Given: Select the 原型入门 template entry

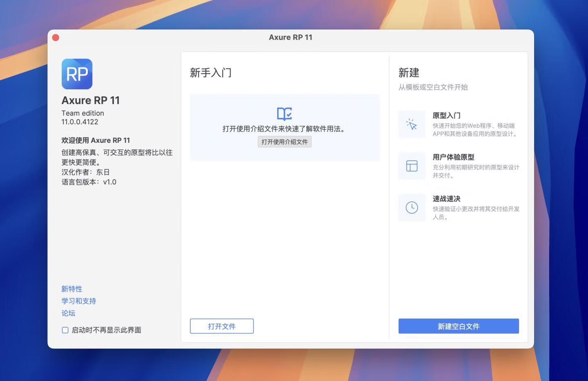Looking at the screenshot, I should (457, 124).
